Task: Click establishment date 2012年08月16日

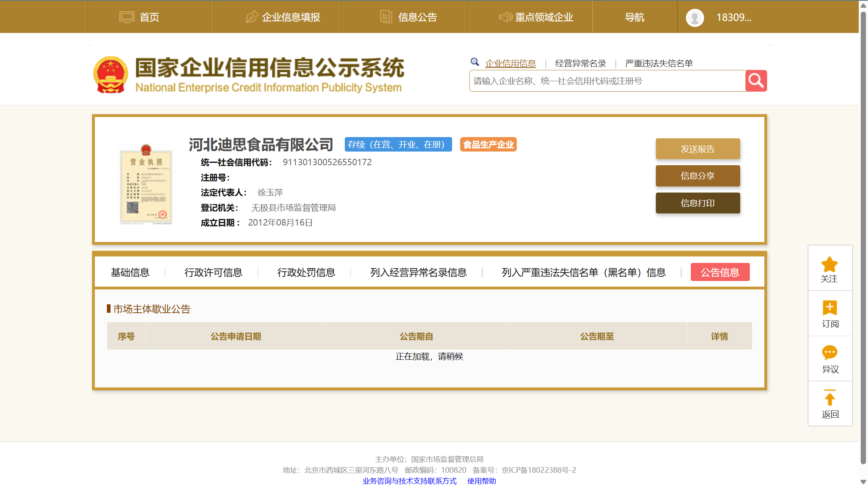Action: (280, 223)
